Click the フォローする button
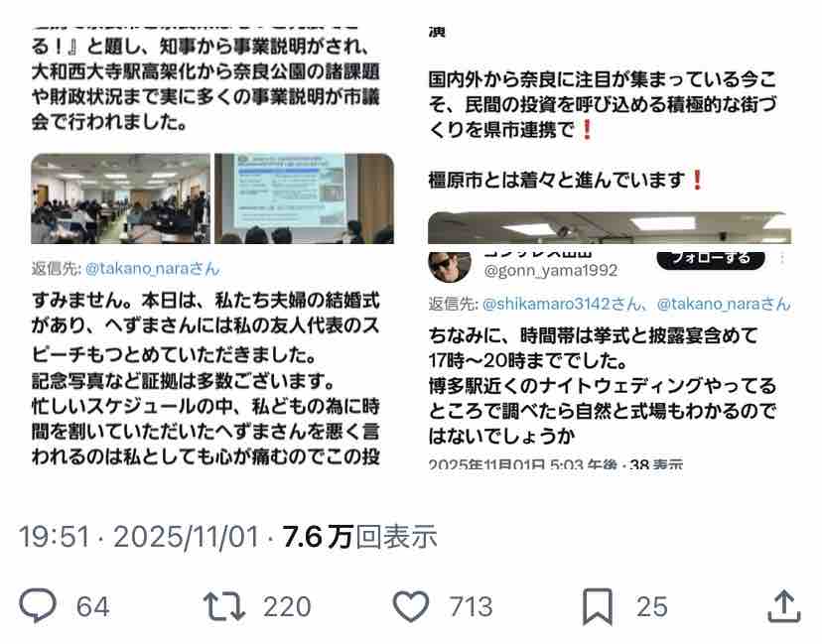 [x=711, y=259]
